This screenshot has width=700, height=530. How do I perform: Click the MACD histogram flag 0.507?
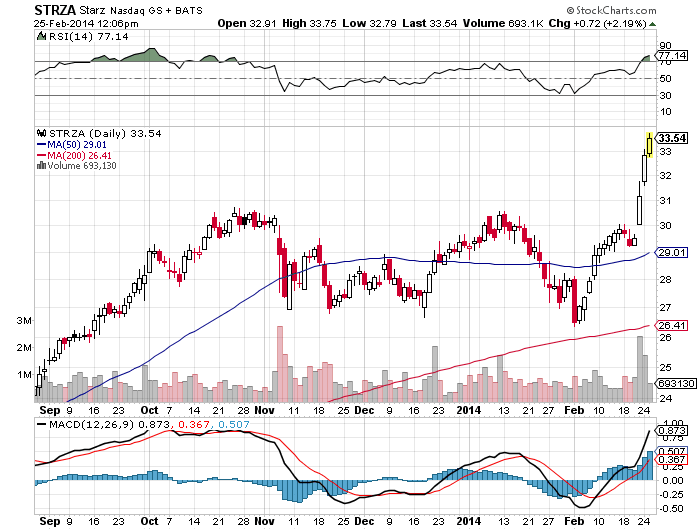[671, 451]
